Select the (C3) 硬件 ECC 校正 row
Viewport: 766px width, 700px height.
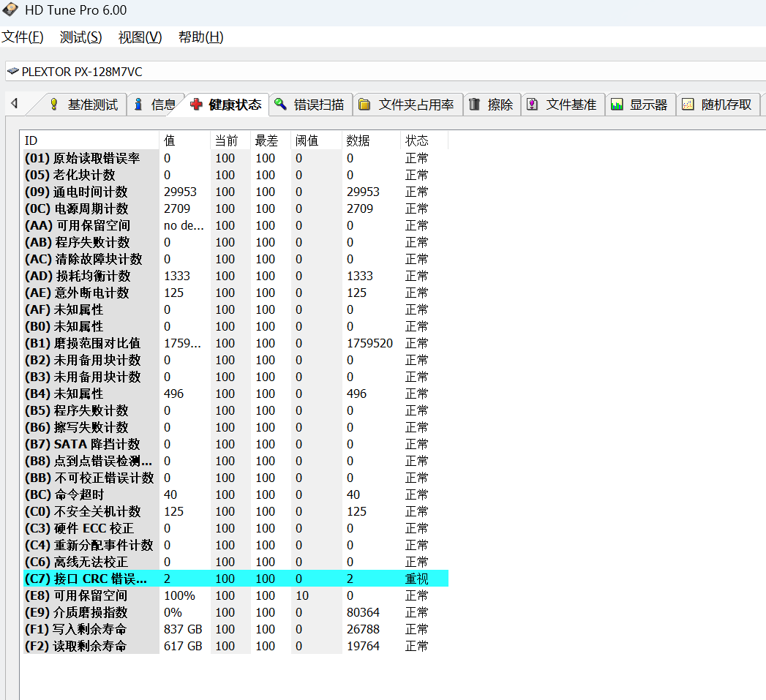tap(236, 529)
